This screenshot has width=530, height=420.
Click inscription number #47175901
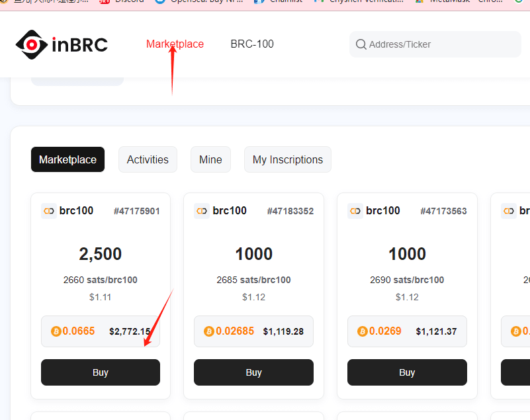tap(136, 210)
